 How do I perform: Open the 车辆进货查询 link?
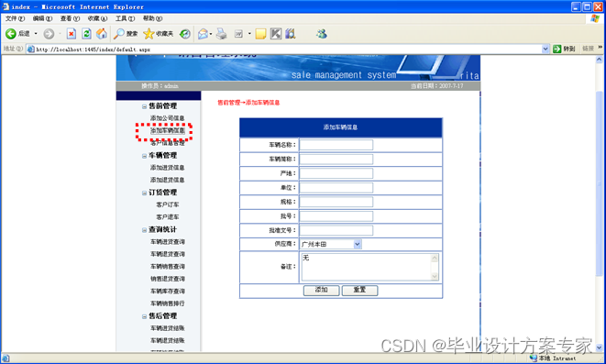click(168, 241)
